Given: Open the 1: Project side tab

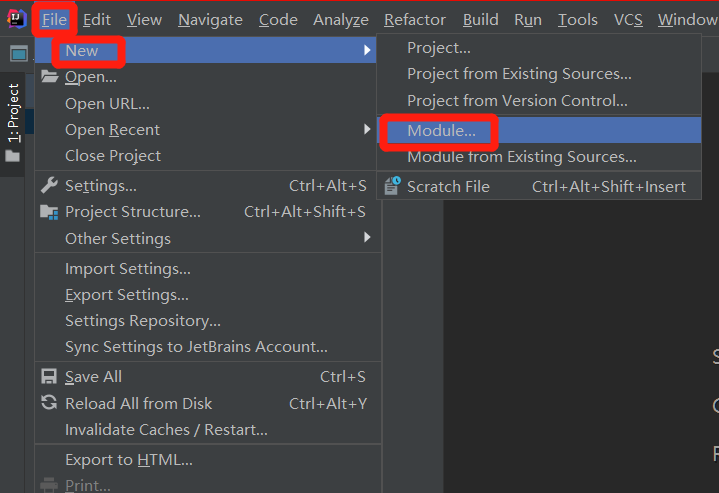Looking at the screenshot, I should click(x=13, y=113).
